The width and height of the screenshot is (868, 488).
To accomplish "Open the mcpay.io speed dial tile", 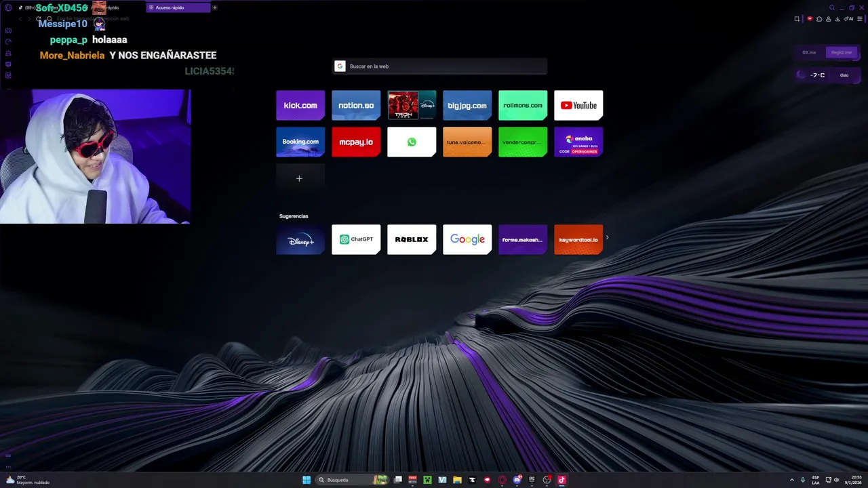I will tap(356, 142).
